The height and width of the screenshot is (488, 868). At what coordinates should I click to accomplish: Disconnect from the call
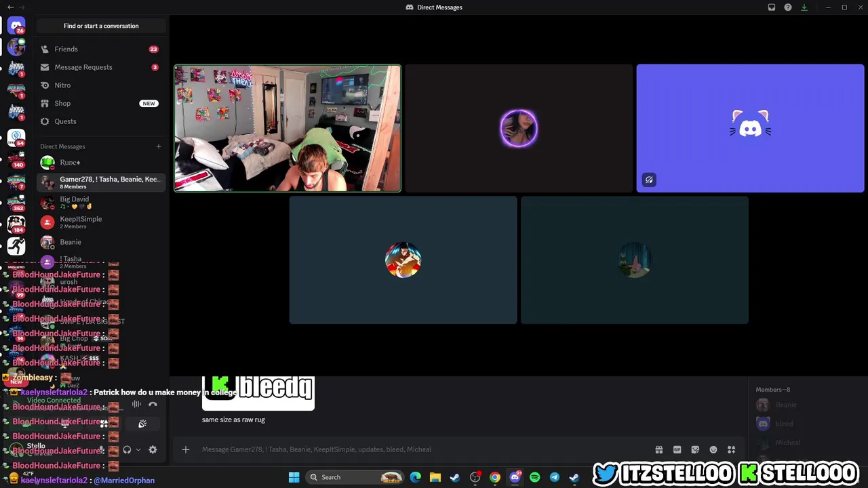coord(153,405)
